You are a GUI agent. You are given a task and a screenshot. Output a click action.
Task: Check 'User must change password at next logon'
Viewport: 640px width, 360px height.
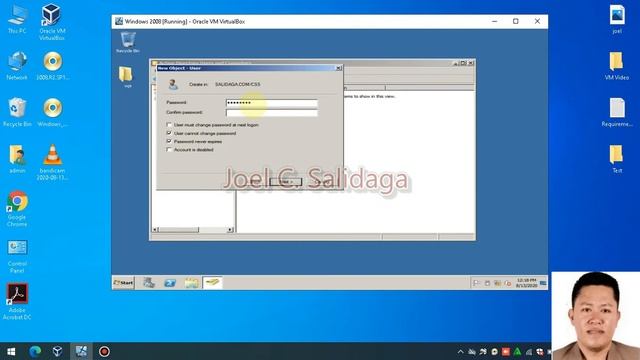tap(169, 124)
